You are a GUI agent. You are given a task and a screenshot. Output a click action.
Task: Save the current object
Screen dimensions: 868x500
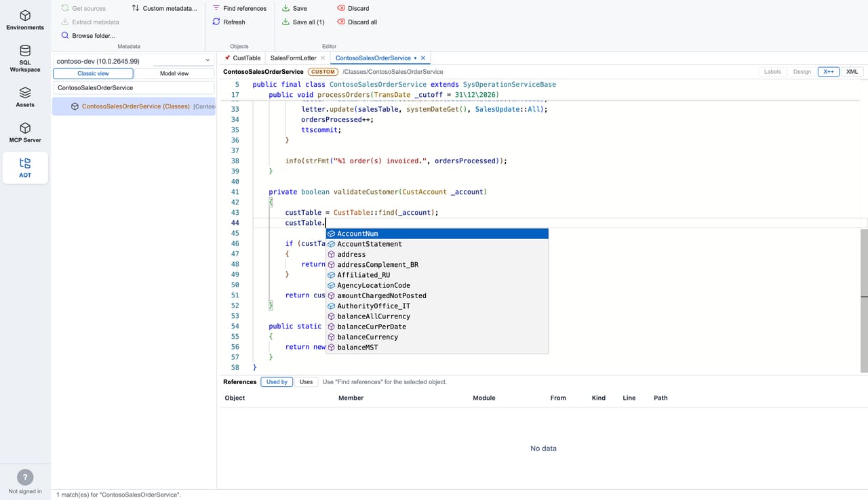(x=294, y=8)
